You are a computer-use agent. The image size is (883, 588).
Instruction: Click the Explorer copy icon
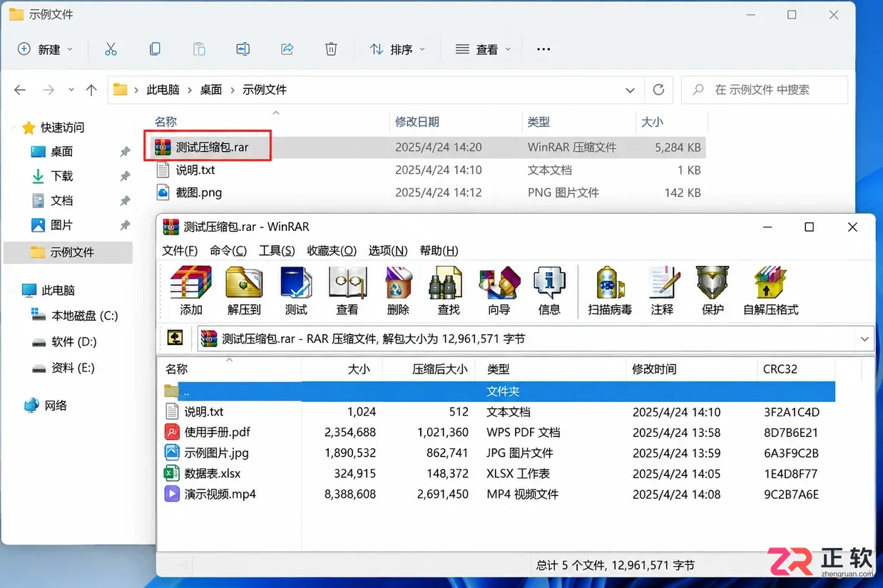point(155,49)
